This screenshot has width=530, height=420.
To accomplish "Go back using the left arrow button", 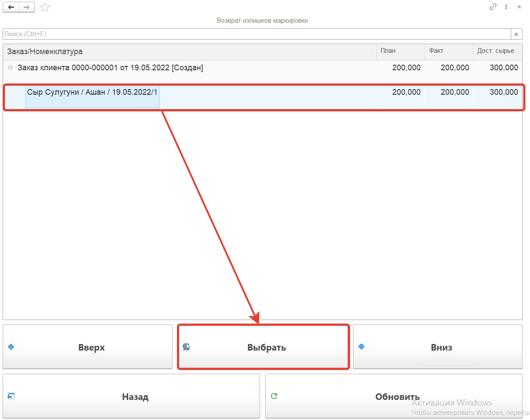I will 11,7.
